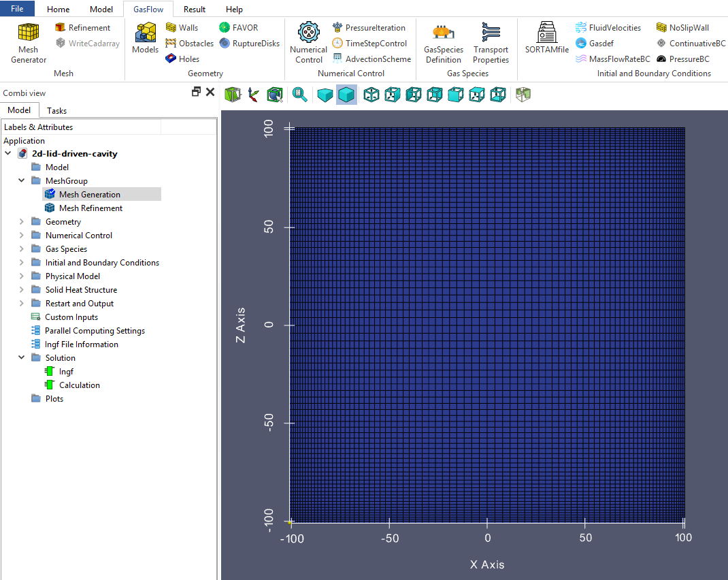Viewport: 728px width, 580px height.
Task: Click the magnifier zoom icon in view toolbar
Action: [299, 95]
